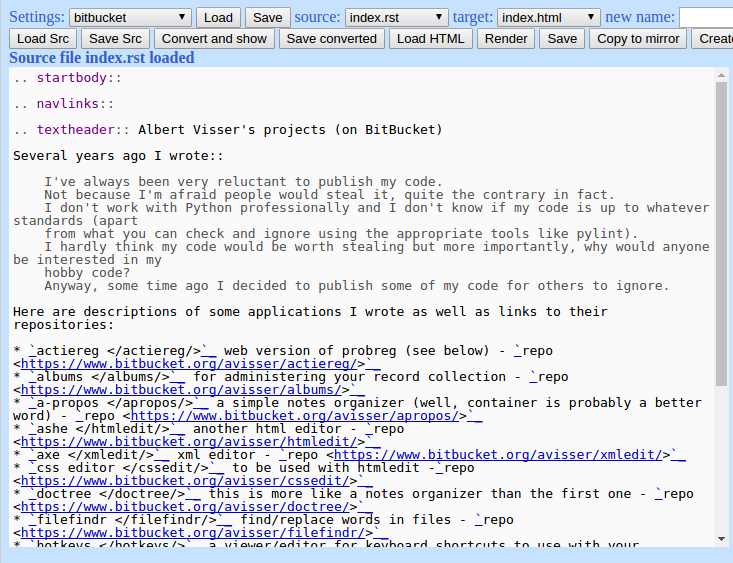Click the Load Src button
The height and width of the screenshot is (563, 733).
click(43, 39)
